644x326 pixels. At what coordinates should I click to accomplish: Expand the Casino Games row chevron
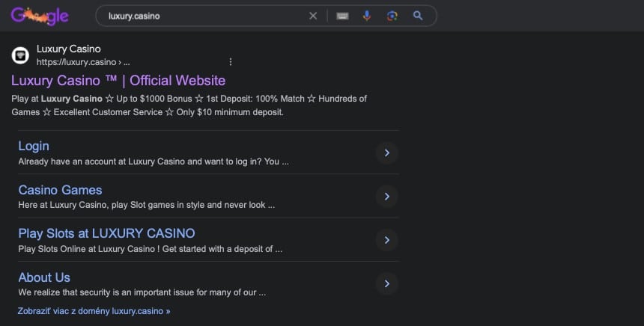(387, 197)
